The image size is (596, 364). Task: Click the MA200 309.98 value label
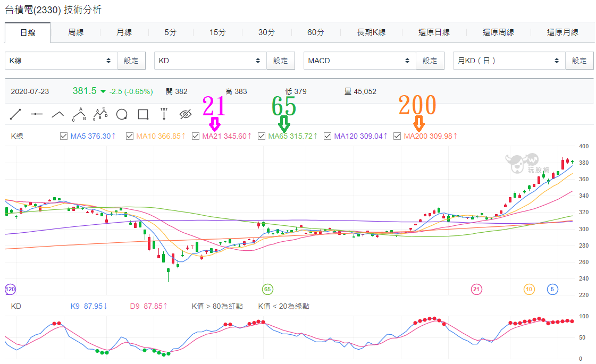pos(430,136)
